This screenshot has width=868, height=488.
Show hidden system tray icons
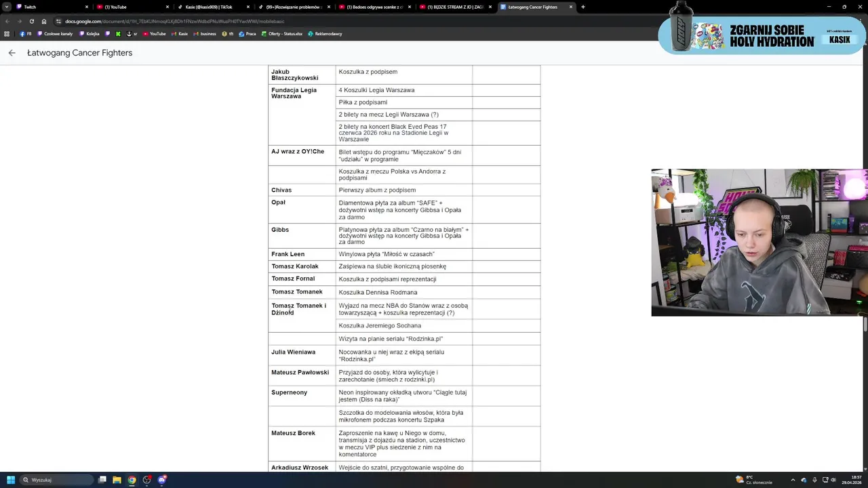[793, 480]
